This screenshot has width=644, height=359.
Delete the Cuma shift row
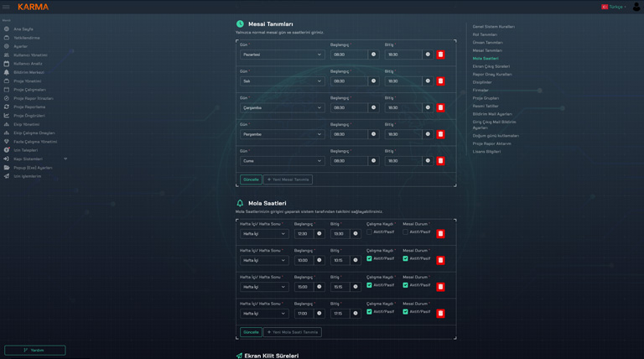[440, 161]
